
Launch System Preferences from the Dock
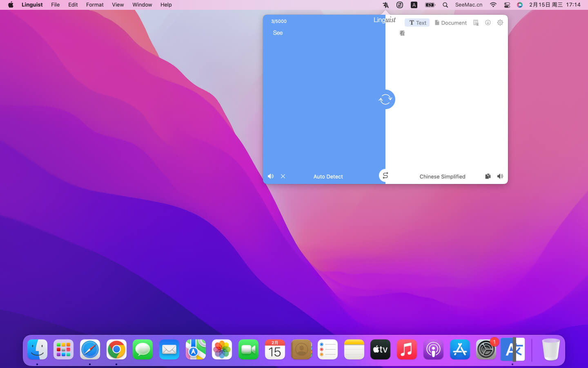click(x=486, y=350)
